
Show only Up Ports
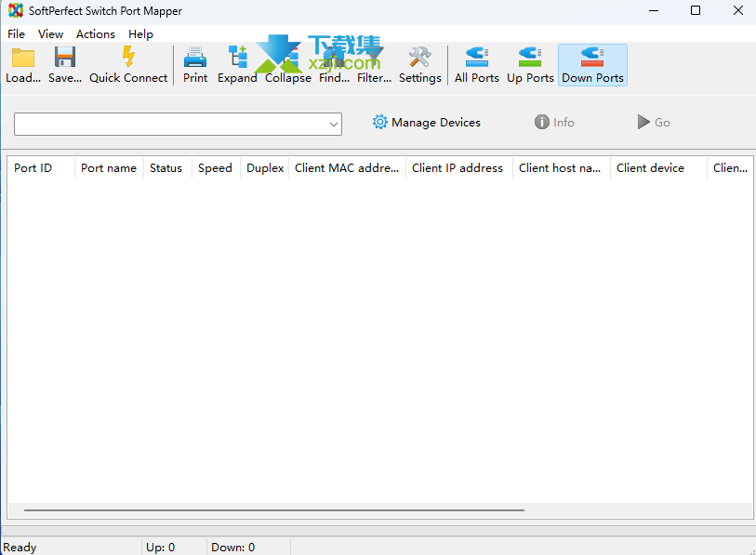click(x=530, y=65)
